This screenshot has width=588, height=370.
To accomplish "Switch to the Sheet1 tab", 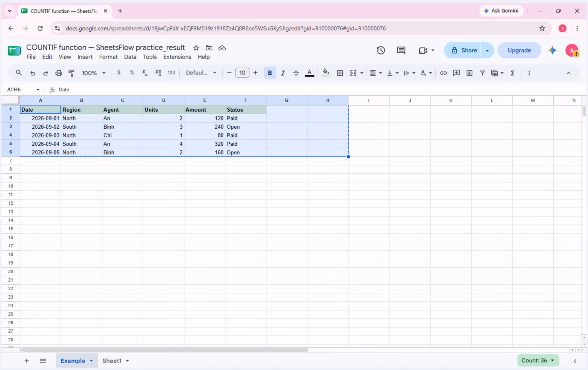I will 112,361.
